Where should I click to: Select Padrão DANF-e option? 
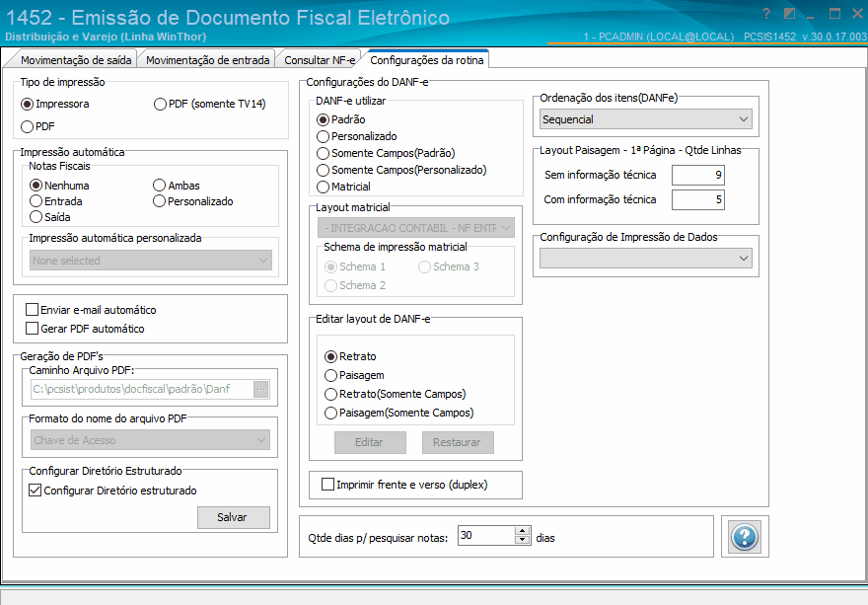tap(341, 119)
